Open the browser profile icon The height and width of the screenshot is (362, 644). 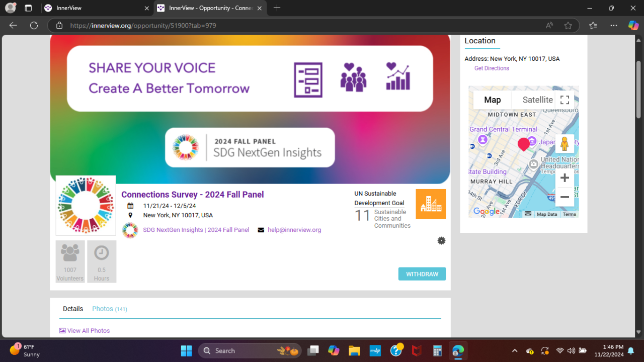(x=10, y=8)
